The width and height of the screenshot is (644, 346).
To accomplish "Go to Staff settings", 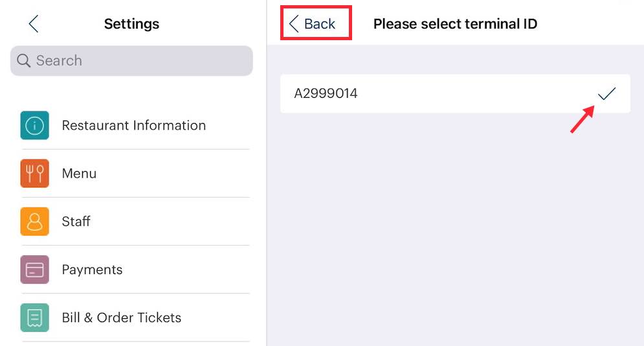I will coord(76,221).
